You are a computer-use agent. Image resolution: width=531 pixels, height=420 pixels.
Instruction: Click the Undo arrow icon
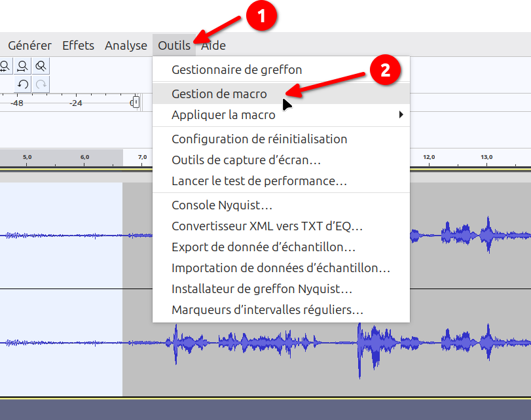click(23, 84)
